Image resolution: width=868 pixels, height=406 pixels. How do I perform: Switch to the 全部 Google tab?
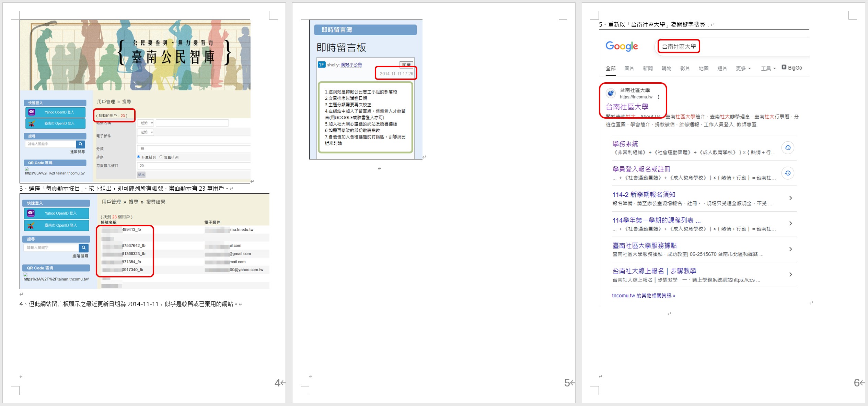click(611, 68)
